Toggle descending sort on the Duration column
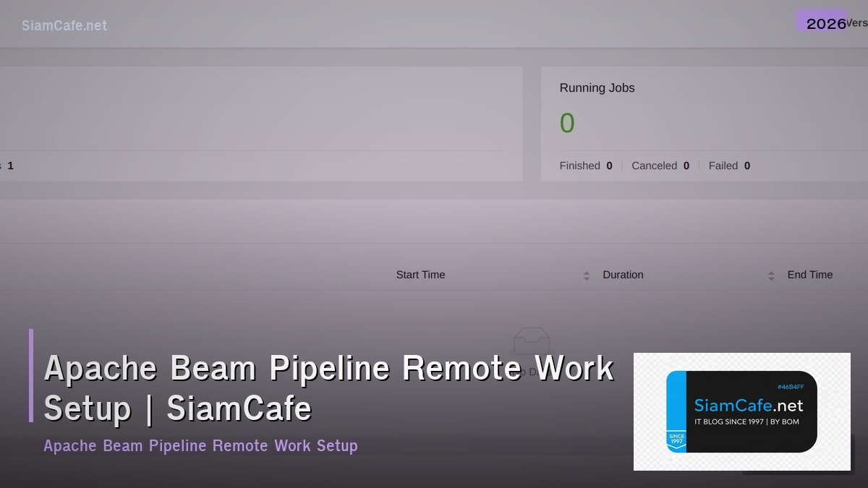The height and width of the screenshot is (488, 868). coord(770,277)
